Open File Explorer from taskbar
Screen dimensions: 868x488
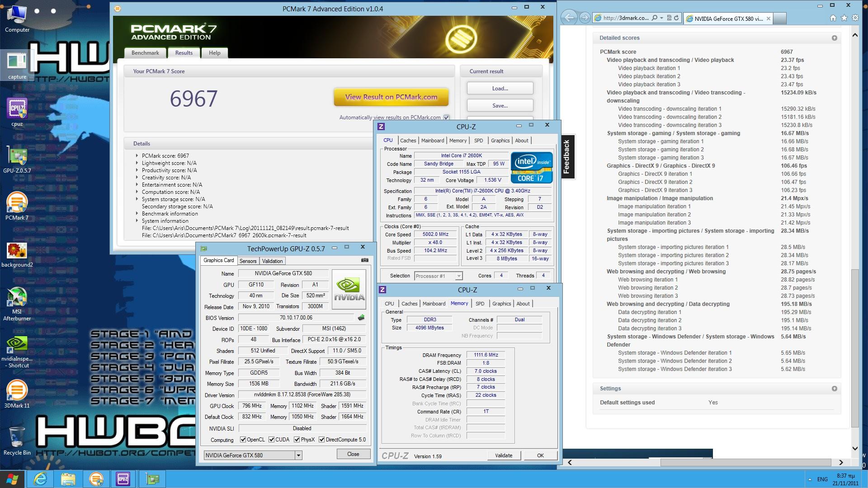pyautogui.click(x=68, y=479)
